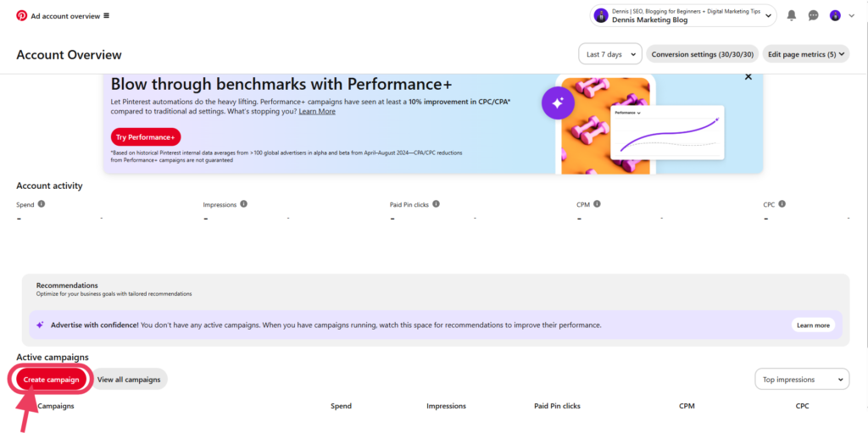Expand the Top impressions sort dropdown

(802, 380)
